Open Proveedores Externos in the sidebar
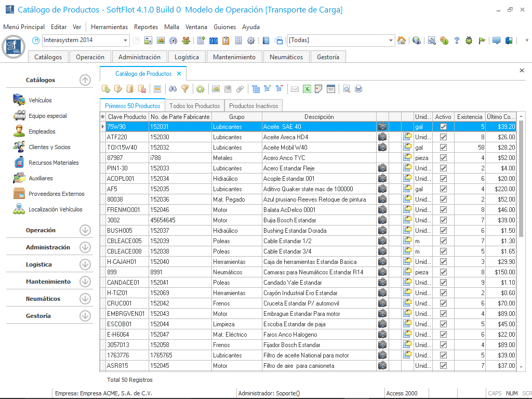This screenshot has width=532, height=399. coord(56,194)
